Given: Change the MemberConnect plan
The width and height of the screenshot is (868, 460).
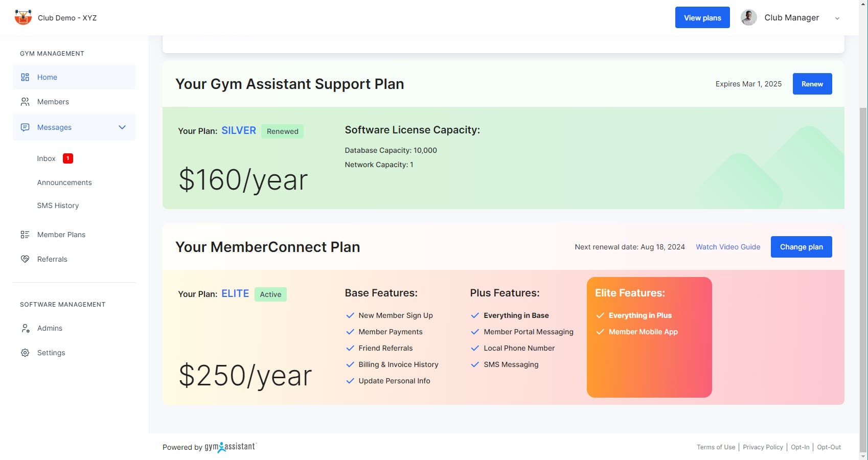Looking at the screenshot, I should pyautogui.click(x=801, y=246).
